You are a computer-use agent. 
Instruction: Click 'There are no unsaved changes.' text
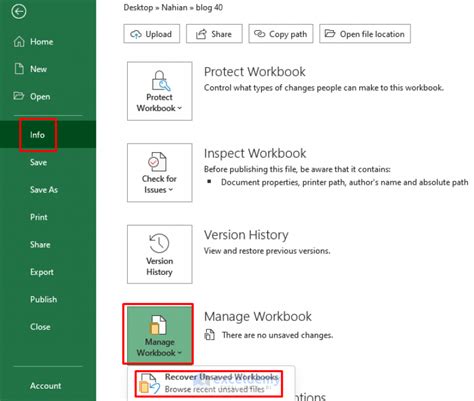(x=278, y=335)
